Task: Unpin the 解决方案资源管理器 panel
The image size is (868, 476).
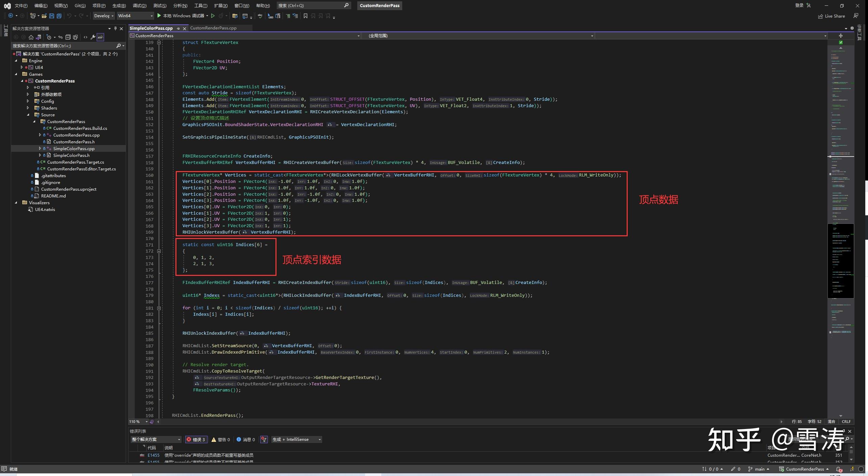Action: click(x=115, y=28)
